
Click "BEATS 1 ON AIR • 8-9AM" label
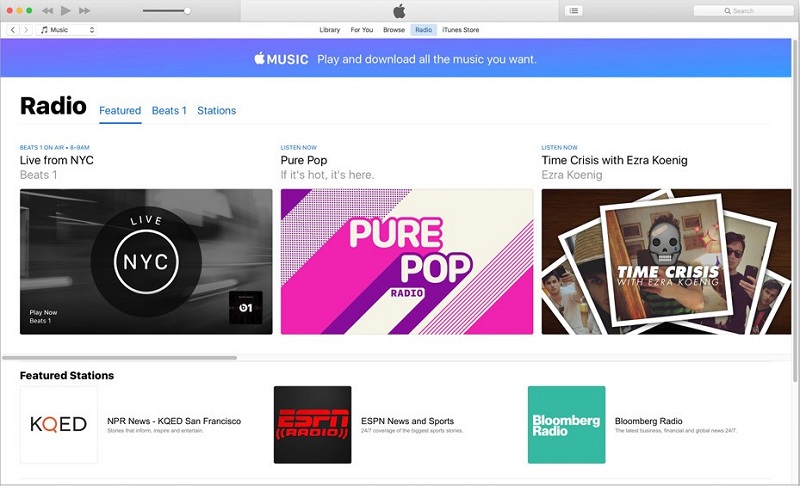coord(55,147)
